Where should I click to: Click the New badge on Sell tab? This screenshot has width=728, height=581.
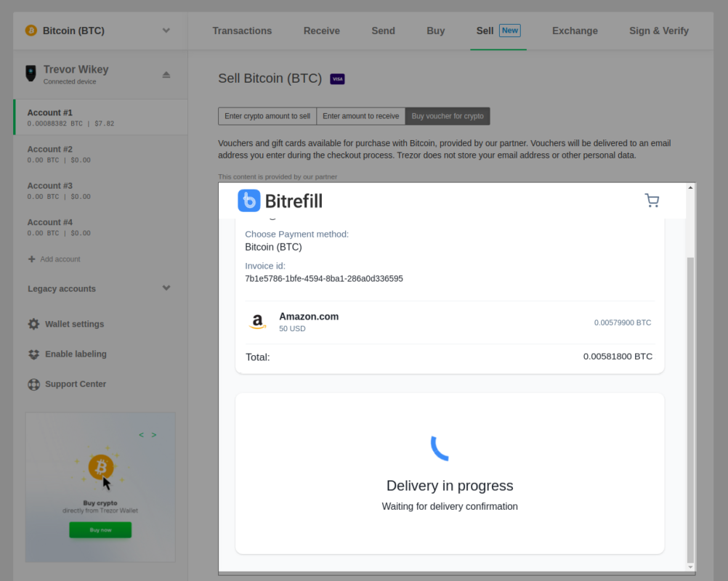(510, 31)
